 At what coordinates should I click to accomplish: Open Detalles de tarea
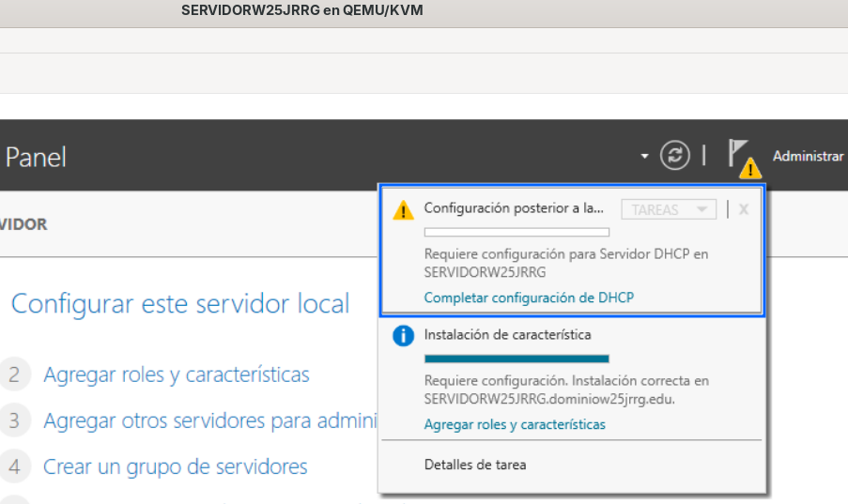[x=475, y=465]
